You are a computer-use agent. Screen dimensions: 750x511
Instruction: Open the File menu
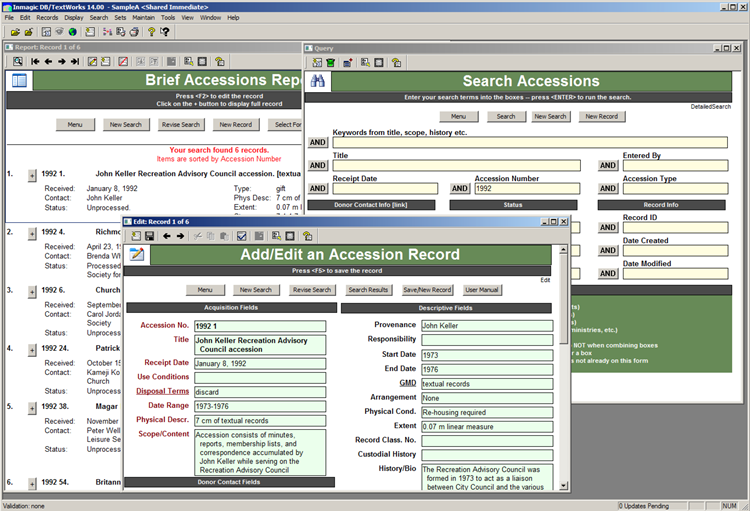9,18
